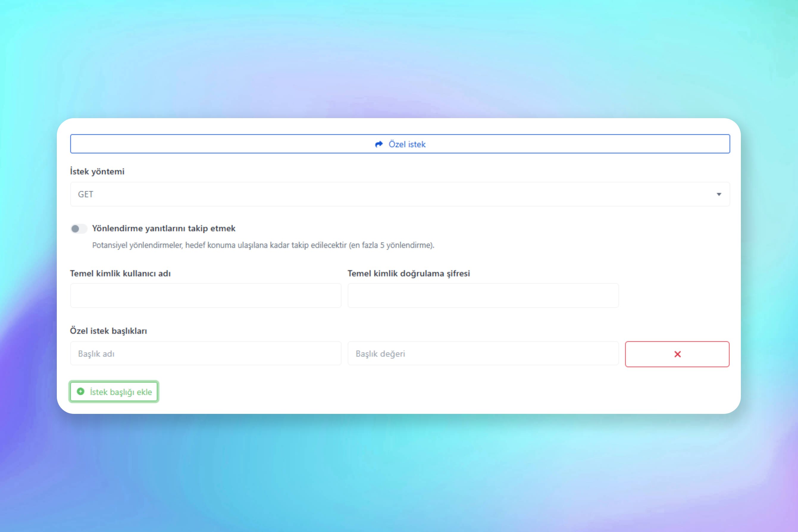Enable the follow redirects toggle switch
798x532 pixels.
pos(79,229)
